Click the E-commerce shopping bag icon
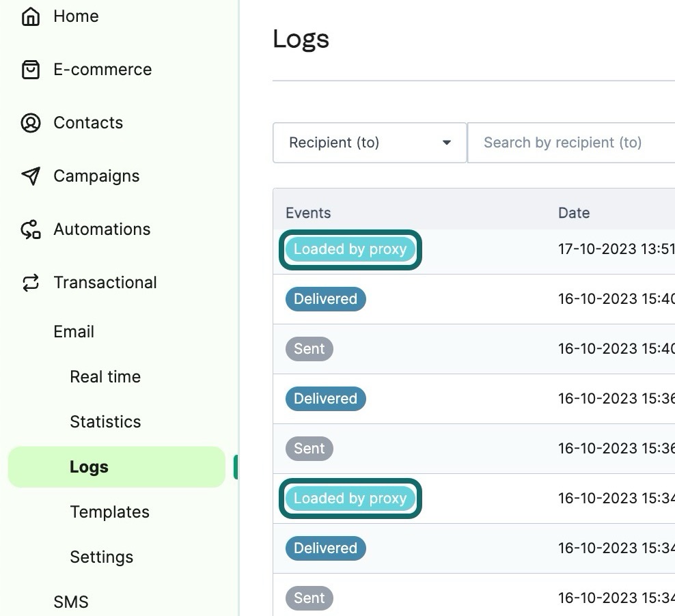The image size is (675, 616). (31, 69)
